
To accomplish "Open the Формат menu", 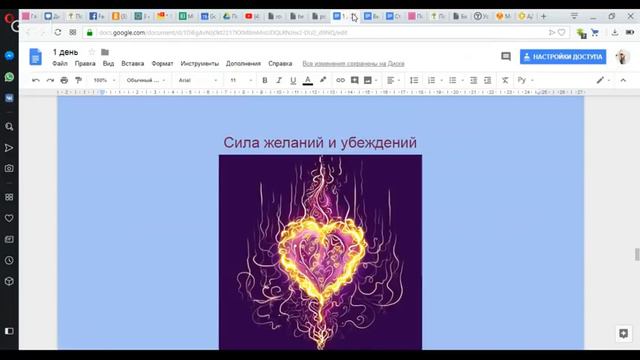I will [x=162, y=64].
